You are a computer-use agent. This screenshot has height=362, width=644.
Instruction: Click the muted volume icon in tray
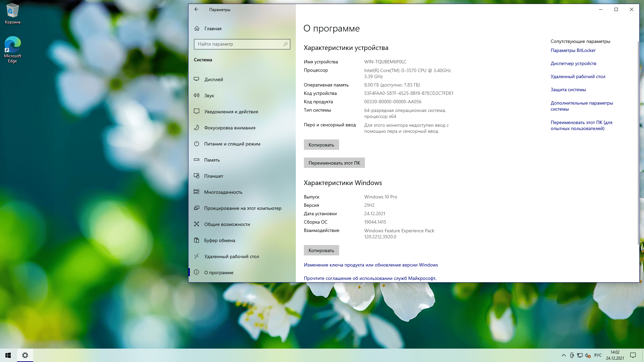pyautogui.click(x=588, y=355)
